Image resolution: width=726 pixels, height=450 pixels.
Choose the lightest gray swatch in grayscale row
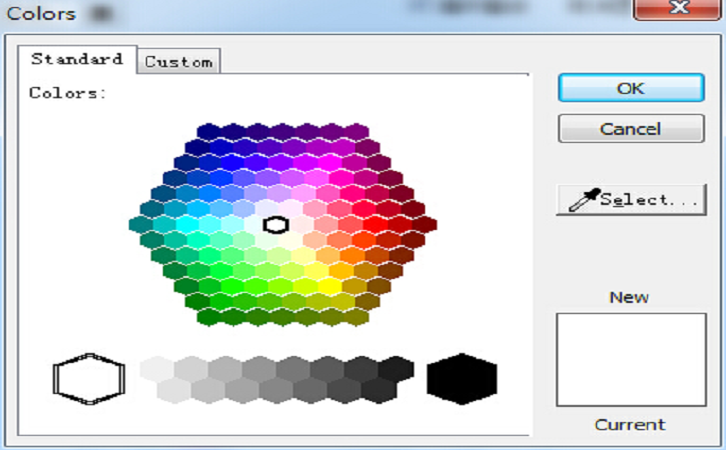click(156, 369)
